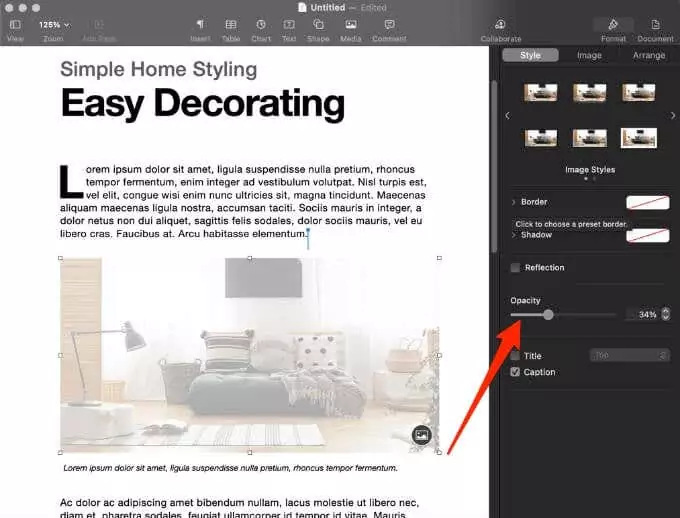Open the Media menu icon
This screenshot has height=518, width=680.
[351, 24]
